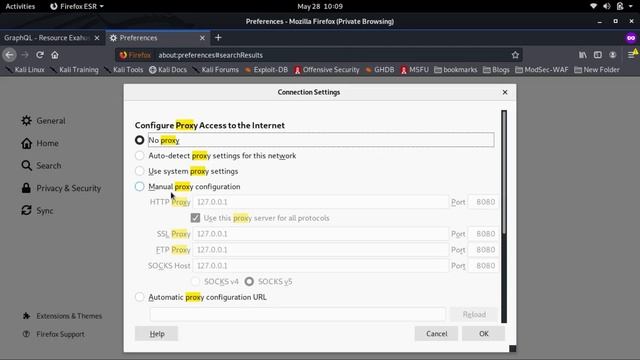The width and height of the screenshot is (640, 360).
Task: Click the Help button
Action: 156,333
